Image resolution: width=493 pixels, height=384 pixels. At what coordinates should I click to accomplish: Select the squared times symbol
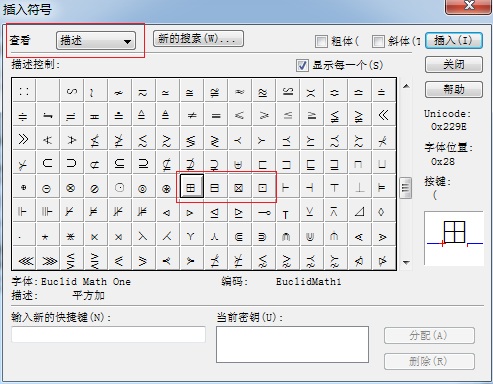pos(239,187)
